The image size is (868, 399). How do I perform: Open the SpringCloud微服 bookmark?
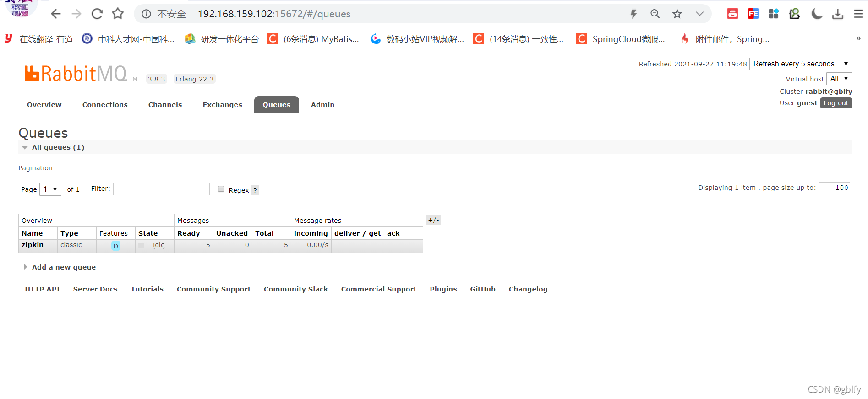[621, 39]
